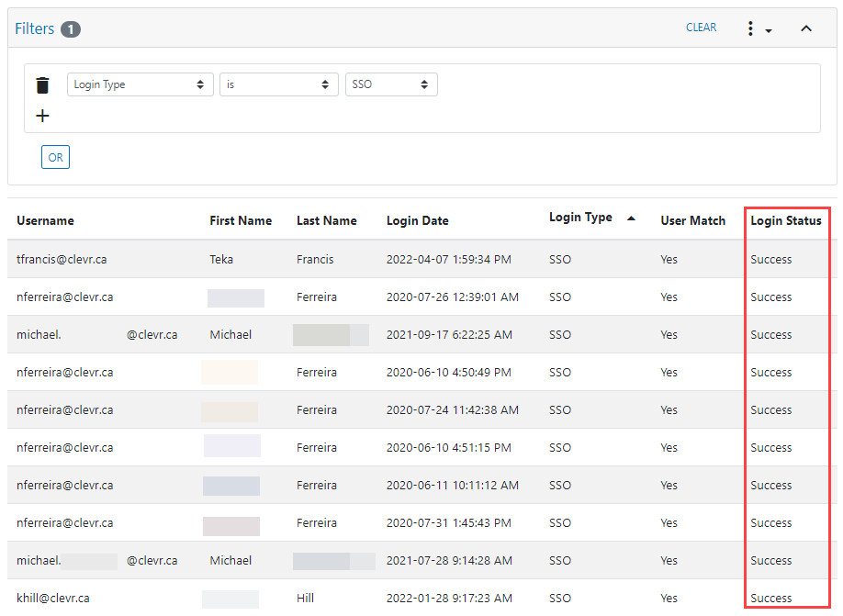Select Yes in the tfrancis@clevr.ca row
Screen dimensions: 843x616
[669, 259]
